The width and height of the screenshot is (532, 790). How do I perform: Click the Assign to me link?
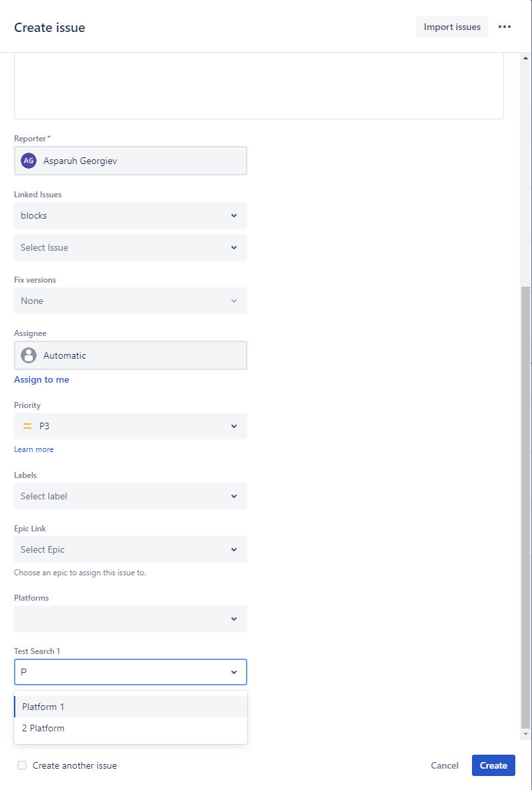(41, 379)
